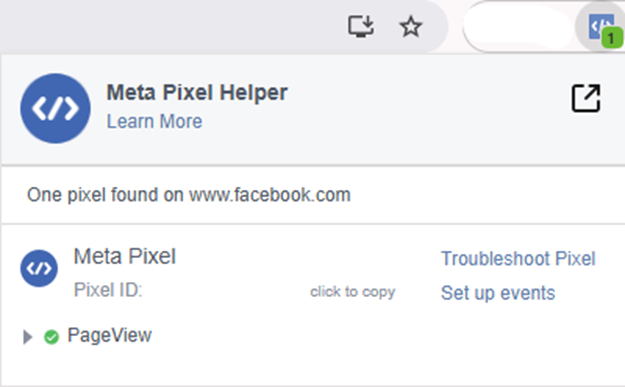The image size is (625, 387).
Task: Select the PageView event label
Action: (110, 335)
